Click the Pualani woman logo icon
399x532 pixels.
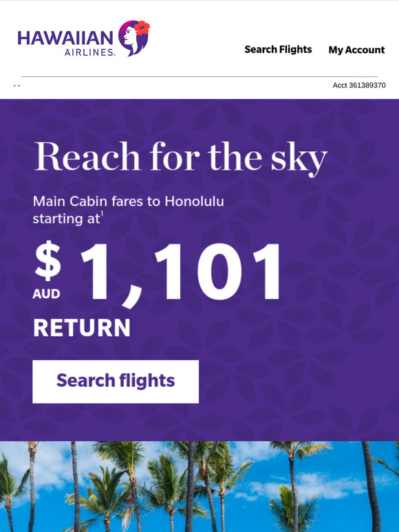click(133, 38)
